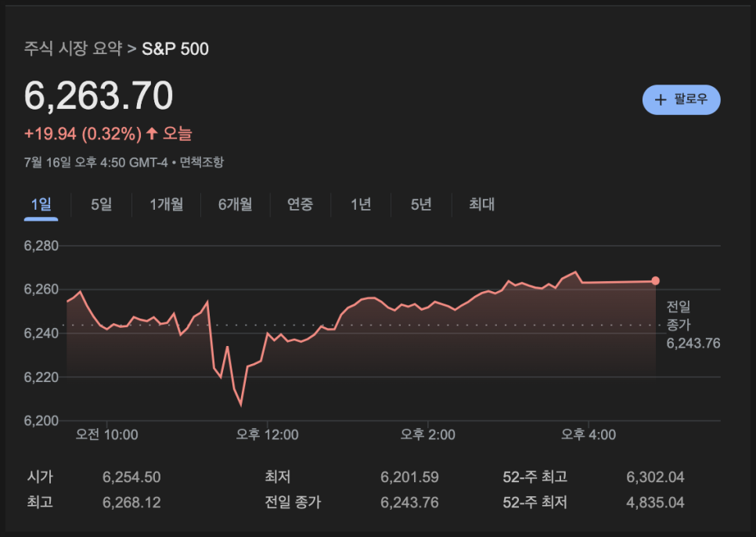This screenshot has width=756, height=537.
Task: Click the 최고 high value 6,268.12
Action: click(x=131, y=503)
